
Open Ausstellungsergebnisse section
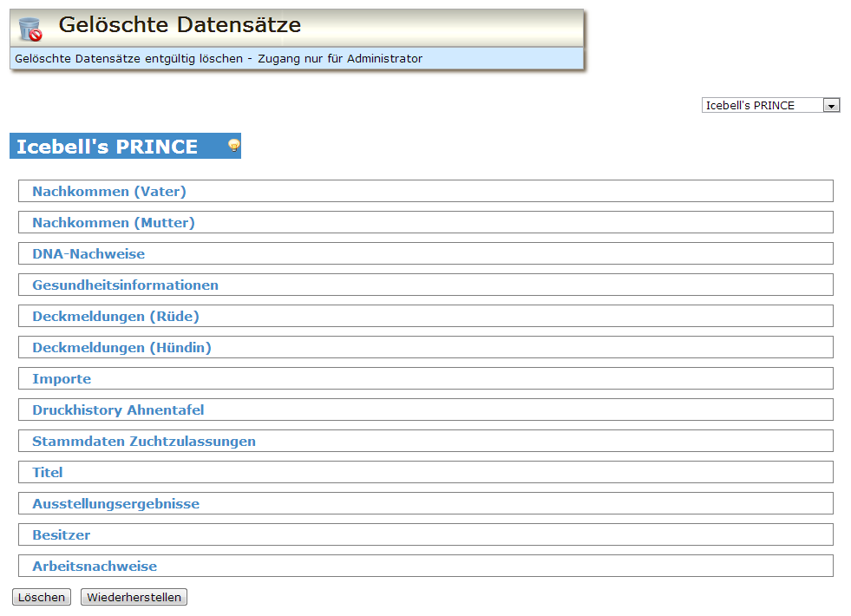coord(116,504)
